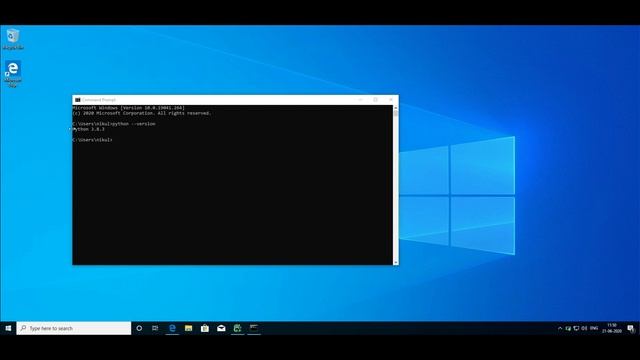Screen dimensions: 640x360
Task: Close the Command Prompt window
Action: (391, 100)
